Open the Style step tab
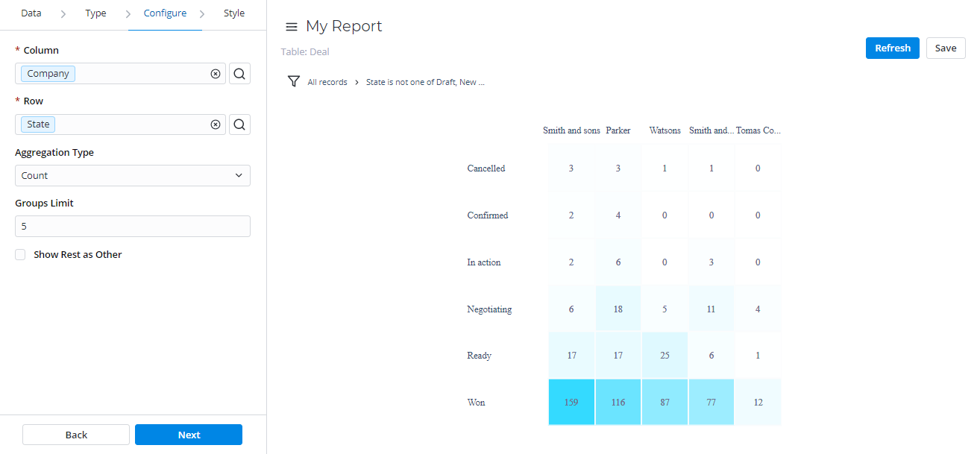The image size is (980, 454). pos(234,13)
